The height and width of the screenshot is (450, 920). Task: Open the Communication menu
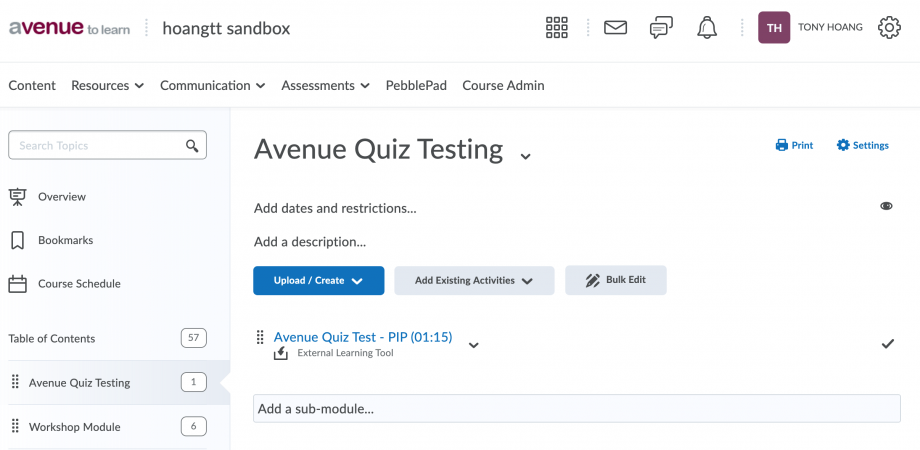[212, 86]
